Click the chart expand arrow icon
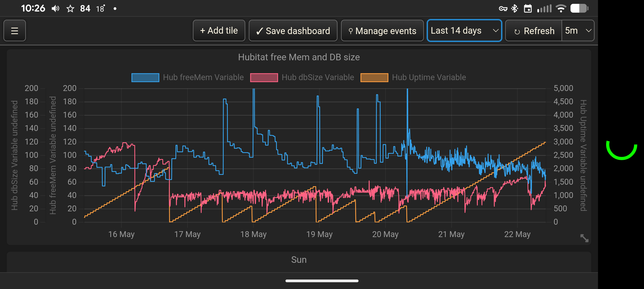 coord(584,238)
